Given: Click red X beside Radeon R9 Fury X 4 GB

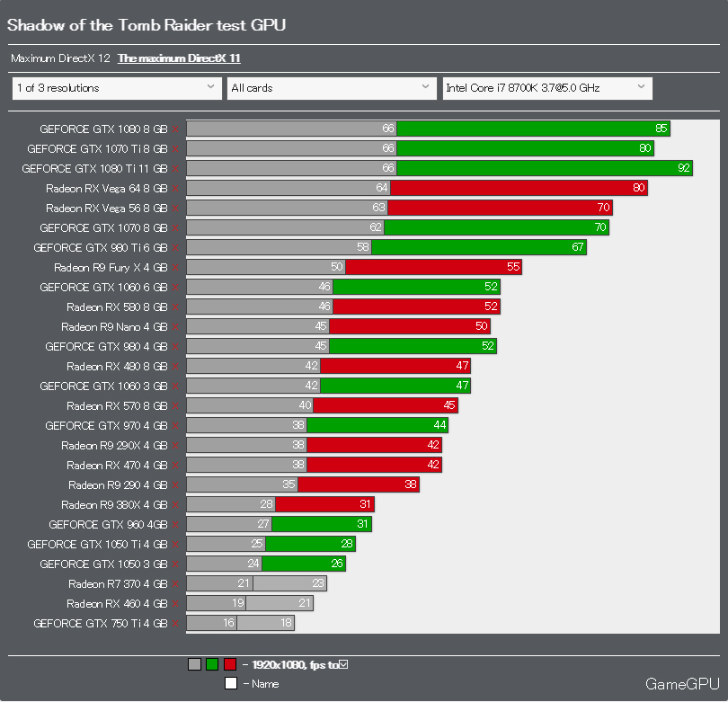Looking at the screenshot, I should [175, 268].
